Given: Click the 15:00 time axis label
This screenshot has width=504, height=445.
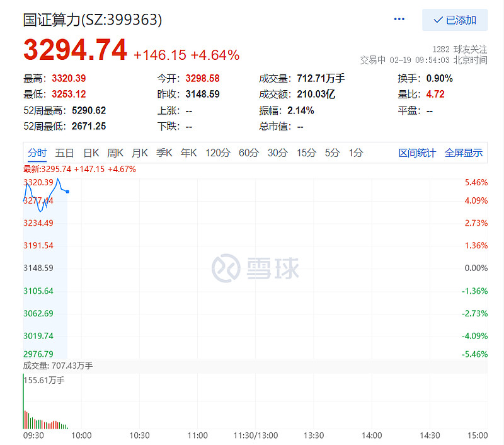Looking at the screenshot, I should point(478,436).
